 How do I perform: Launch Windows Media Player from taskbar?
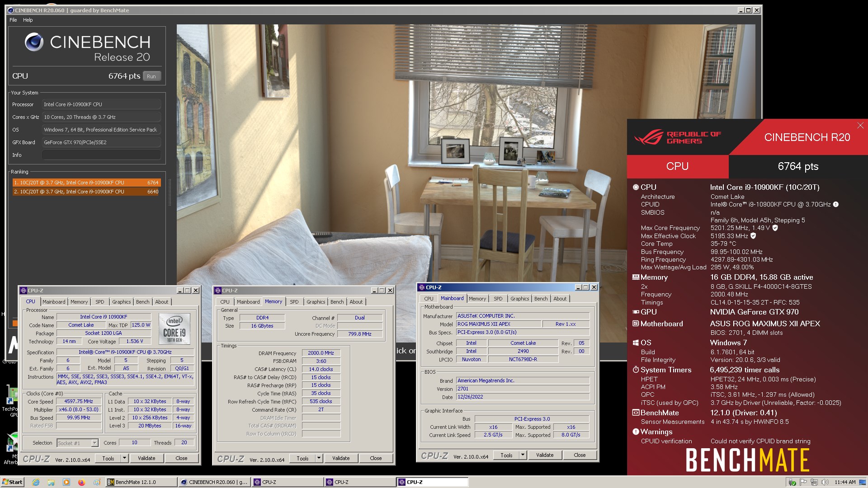[x=66, y=482]
